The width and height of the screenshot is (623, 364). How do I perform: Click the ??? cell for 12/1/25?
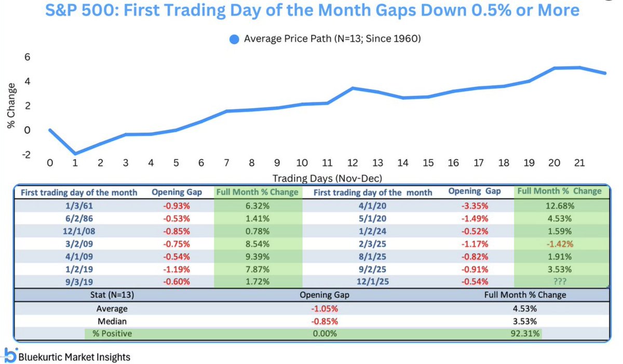[x=559, y=282]
